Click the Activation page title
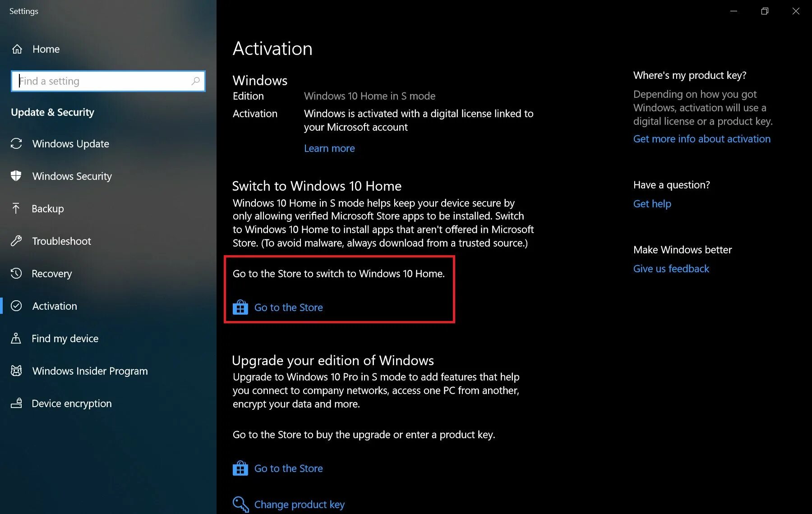The image size is (812, 514). [x=272, y=49]
